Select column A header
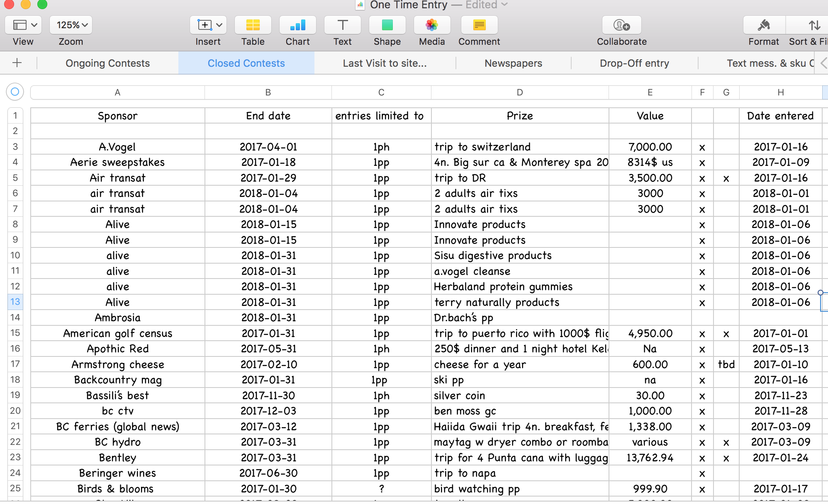 point(117,92)
